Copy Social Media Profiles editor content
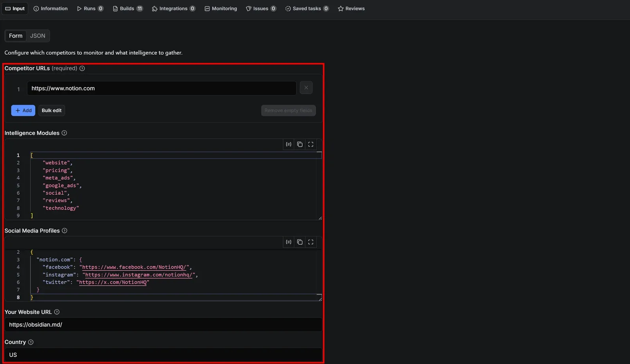 pos(300,242)
